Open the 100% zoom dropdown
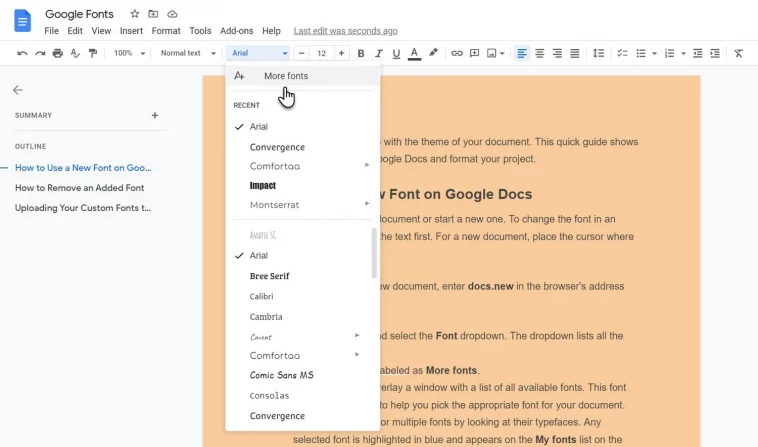 click(129, 53)
